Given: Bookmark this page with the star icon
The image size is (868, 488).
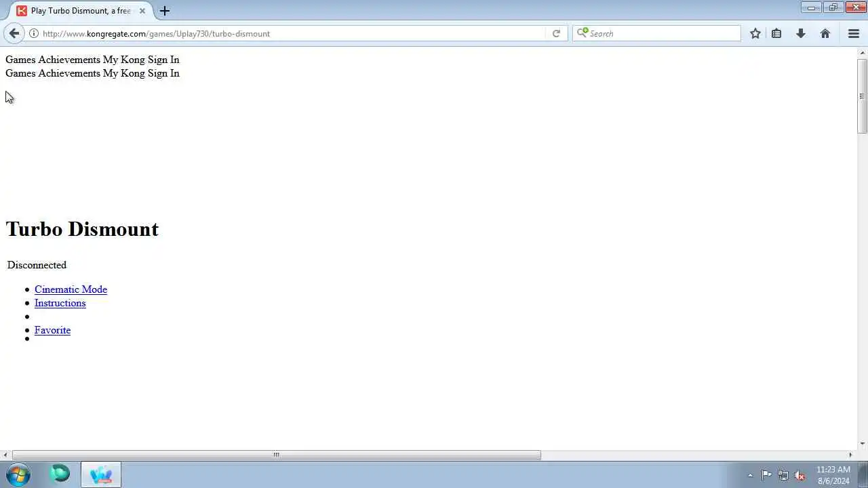Looking at the screenshot, I should click(755, 33).
